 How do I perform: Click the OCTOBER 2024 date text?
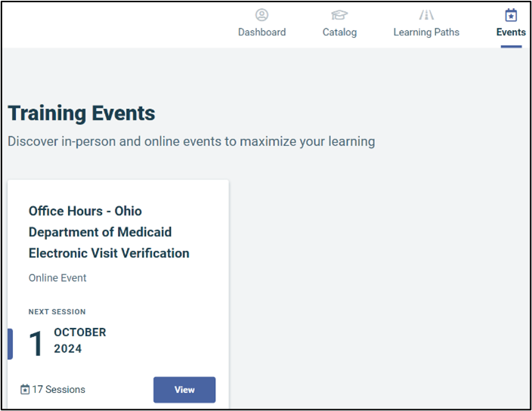(x=79, y=341)
